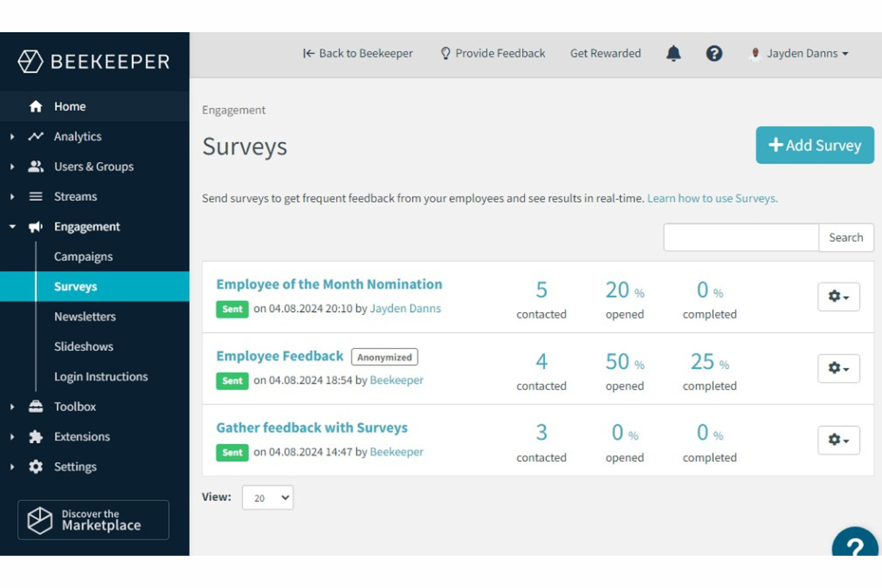Open gear menu for Employee of the Month Nomination
Image resolution: width=882 pixels, height=588 pixels.
838,297
